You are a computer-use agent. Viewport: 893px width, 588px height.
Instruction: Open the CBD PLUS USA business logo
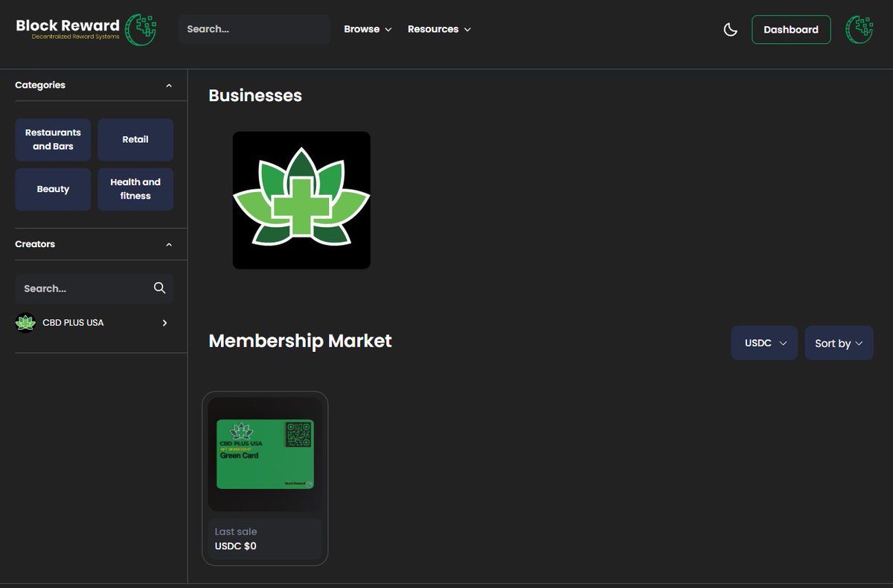pos(301,199)
